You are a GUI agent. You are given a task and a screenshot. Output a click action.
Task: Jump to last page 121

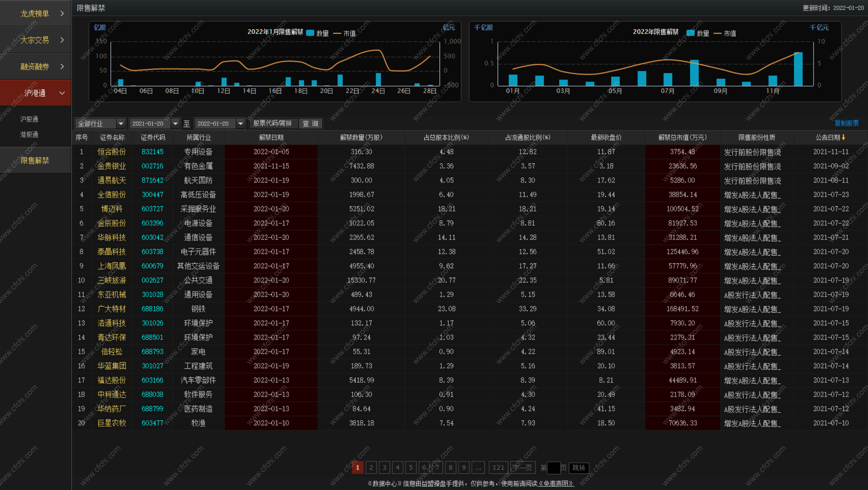498,468
